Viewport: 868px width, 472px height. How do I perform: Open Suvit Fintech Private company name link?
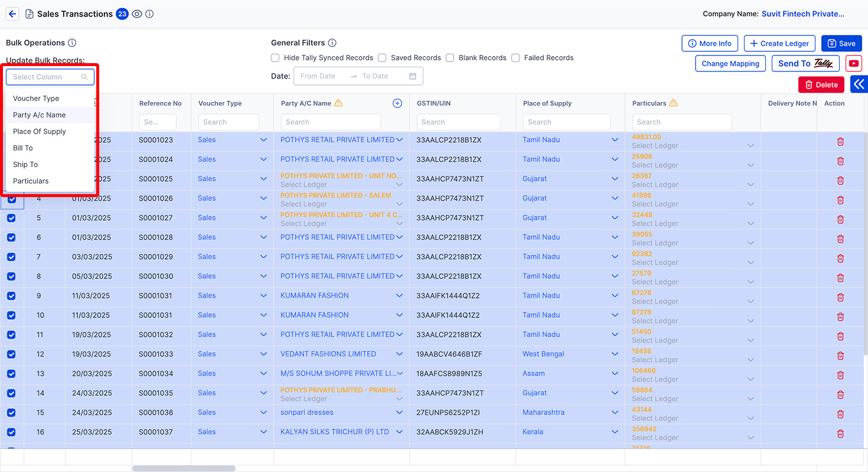tap(803, 14)
